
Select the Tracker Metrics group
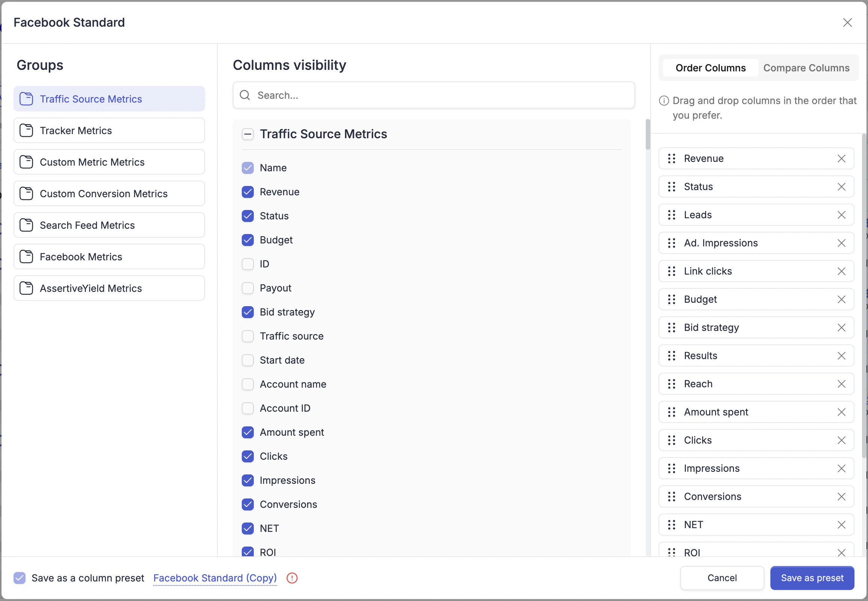tap(109, 131)
